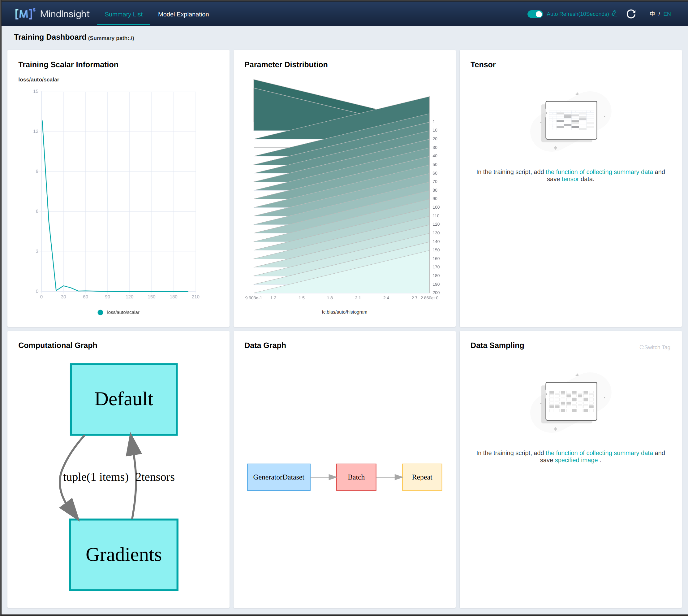Select the Repeat node in data graph

pos(422,477)
